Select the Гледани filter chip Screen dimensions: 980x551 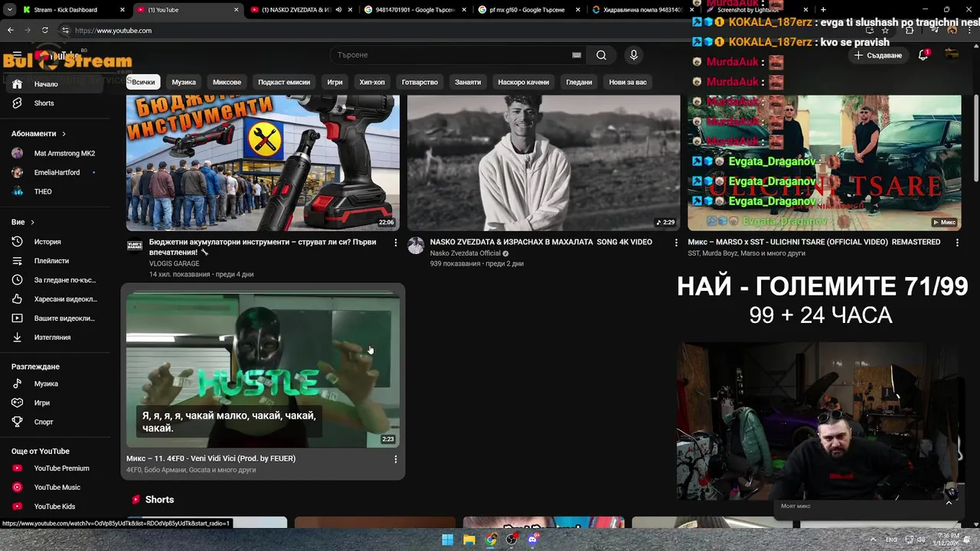click(579, 82)
